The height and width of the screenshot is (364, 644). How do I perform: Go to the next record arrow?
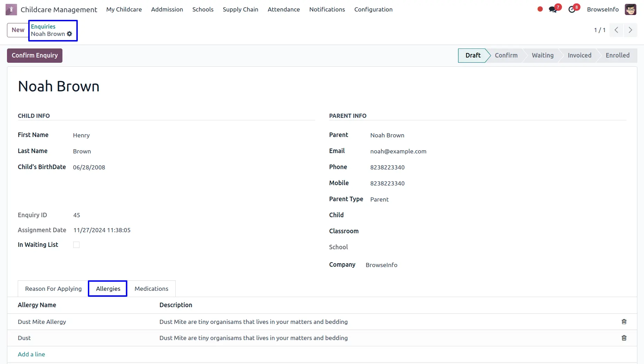pyautogui.click(x=630, y=30)
